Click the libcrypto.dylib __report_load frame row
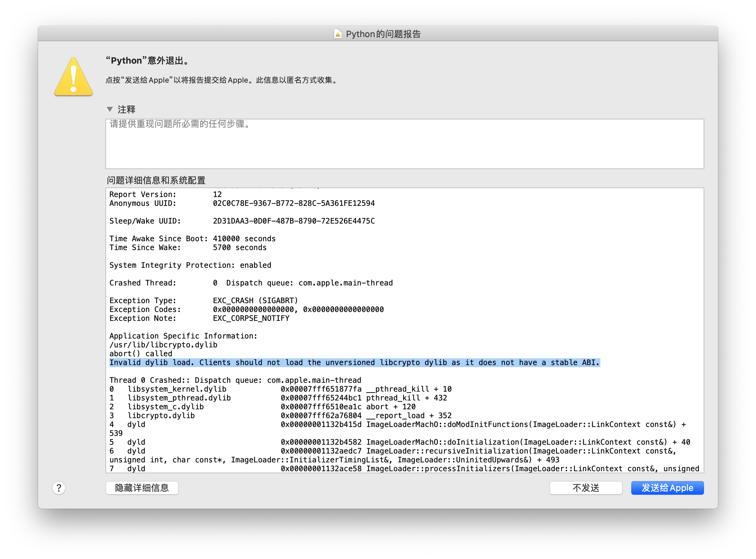Image resolution: width=756 pixels, height=559 pixels. point(280,415)
